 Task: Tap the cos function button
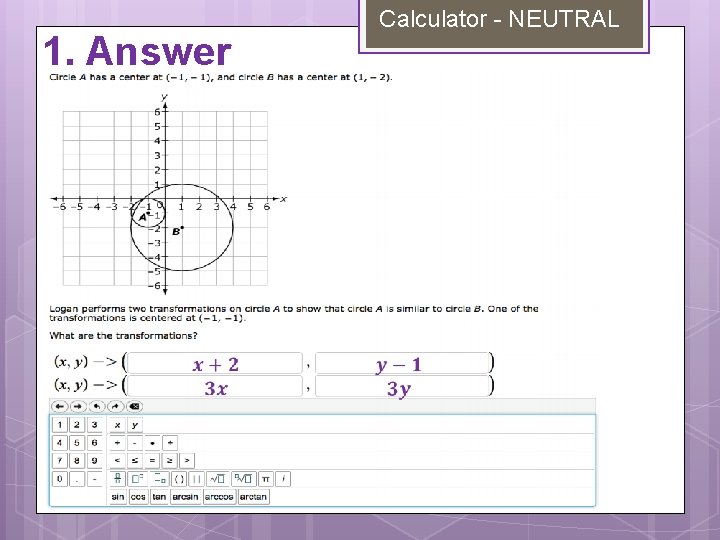138,497
